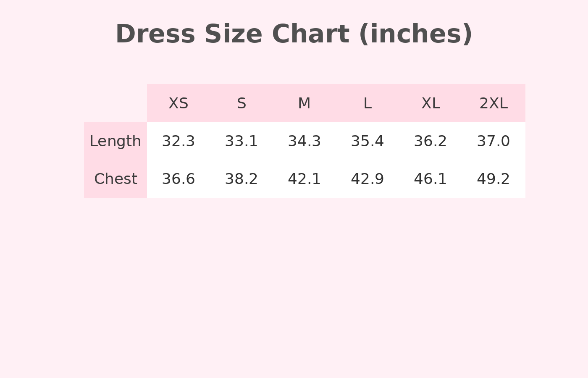This screenshot has height=378, width=588.
Task: Select the L size column header
Action: point(367,103)
